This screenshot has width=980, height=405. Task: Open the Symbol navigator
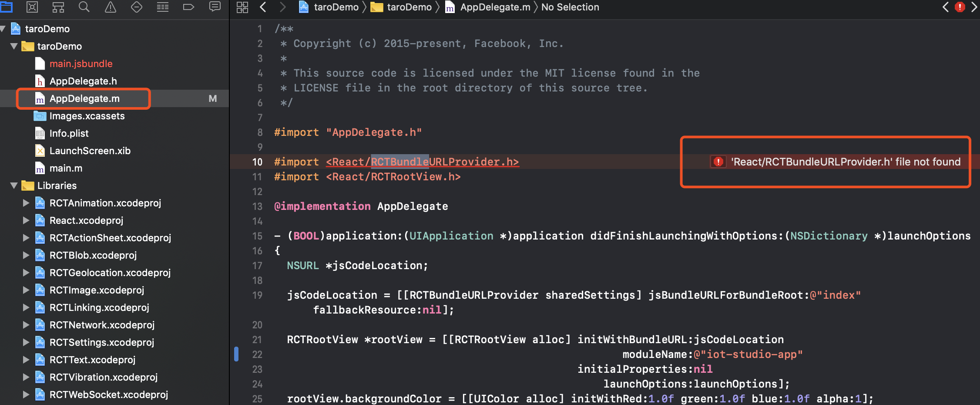(58, 7)
